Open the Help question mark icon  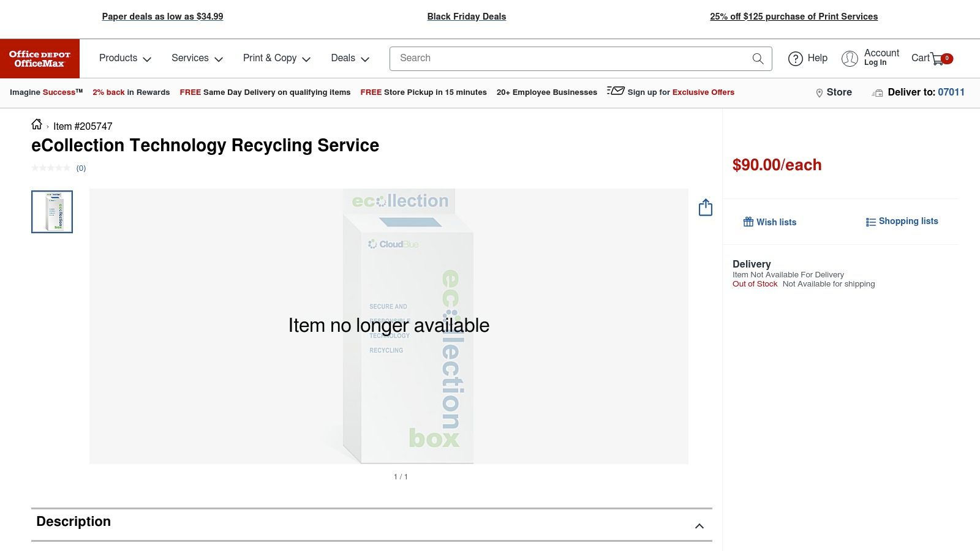pyautogui.click(x=795, y=58)
